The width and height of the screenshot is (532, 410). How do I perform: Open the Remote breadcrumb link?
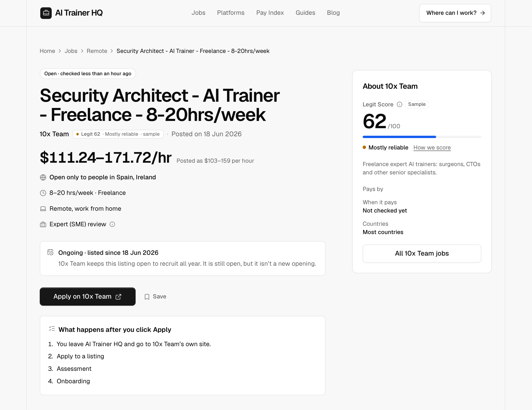[x=97, y=51]
